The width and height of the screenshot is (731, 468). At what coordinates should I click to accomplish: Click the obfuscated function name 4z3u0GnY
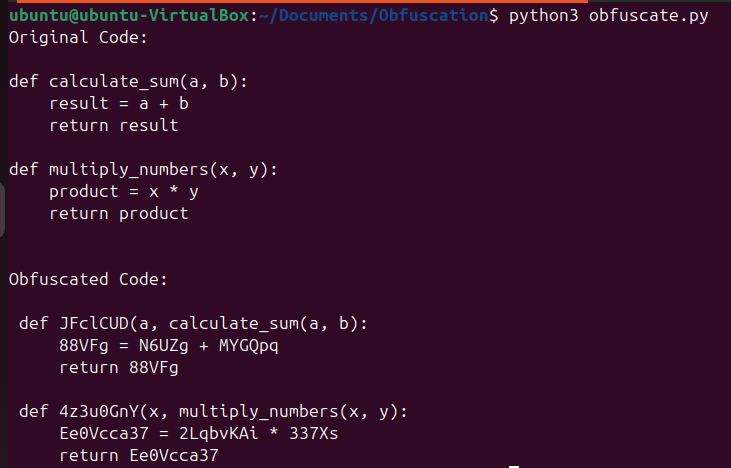pos(99,412)
